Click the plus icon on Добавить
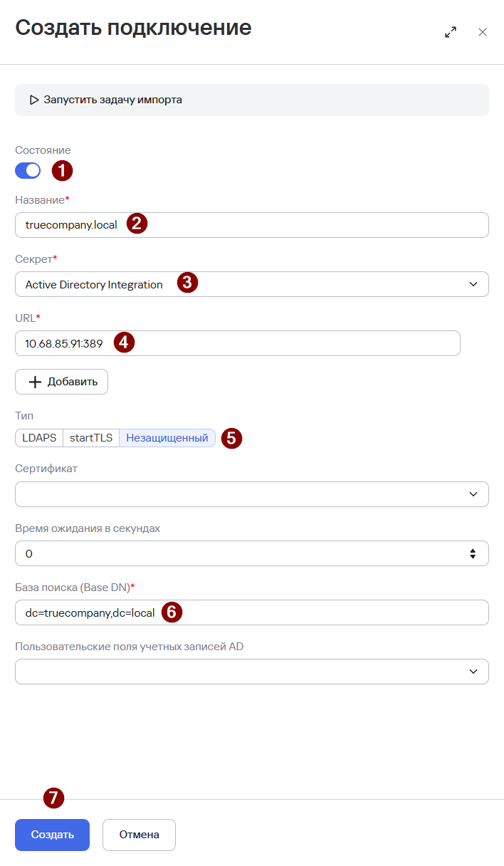 pos(36,382)
